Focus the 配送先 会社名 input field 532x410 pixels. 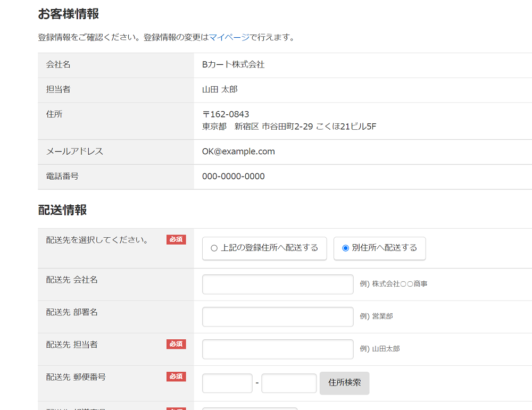(x=278, y=284)
